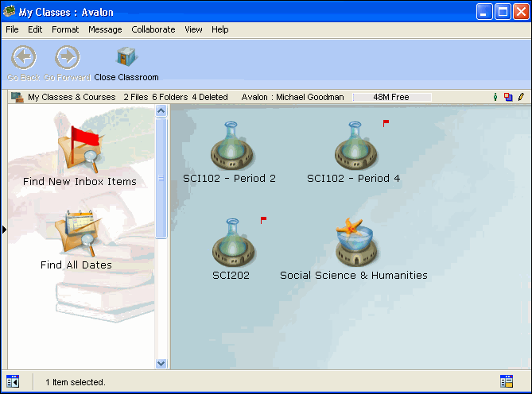Open the SCI102 - Period 2 classroom icon
Screen dimensions: 532x394
[x=230, y=145]
